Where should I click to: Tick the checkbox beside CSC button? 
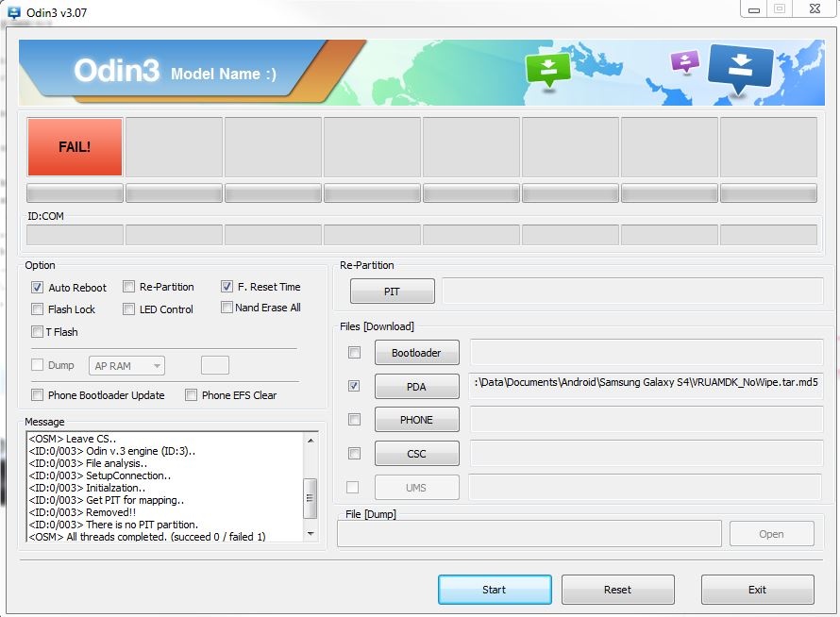point(354,453)
